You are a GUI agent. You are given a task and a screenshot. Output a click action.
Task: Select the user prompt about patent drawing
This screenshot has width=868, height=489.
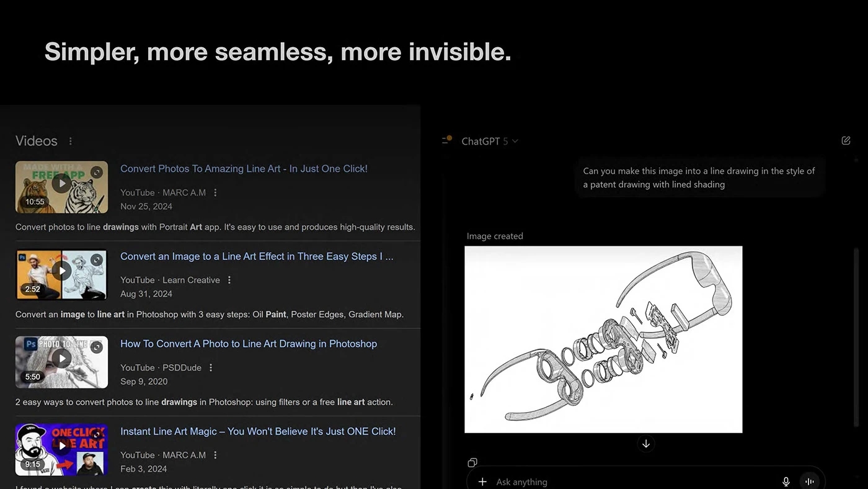[x=699, y=177]
